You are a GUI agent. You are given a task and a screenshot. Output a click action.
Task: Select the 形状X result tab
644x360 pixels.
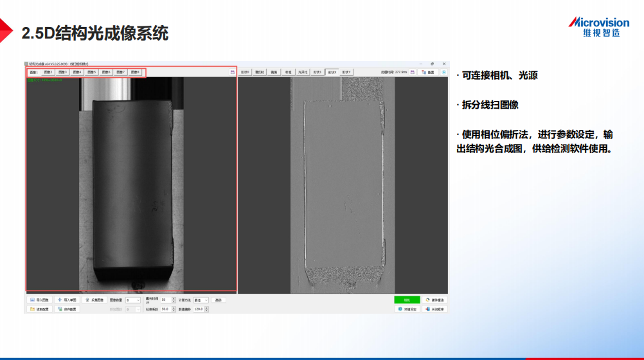tap(332, 73)
